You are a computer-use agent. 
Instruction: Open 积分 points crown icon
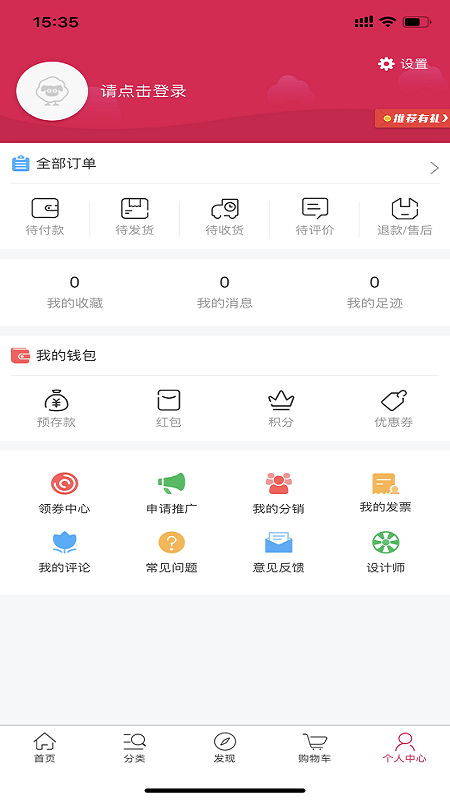point(281,401)
